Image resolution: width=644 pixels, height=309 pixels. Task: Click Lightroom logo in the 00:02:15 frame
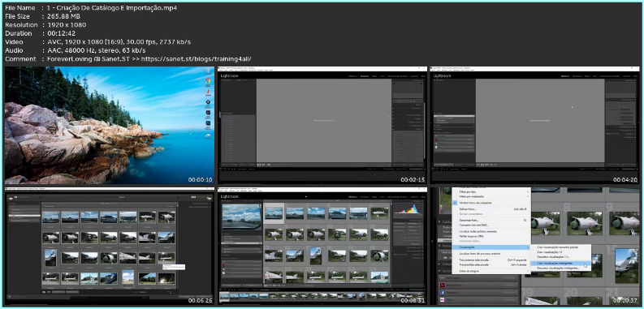click(x=230, y=76)
